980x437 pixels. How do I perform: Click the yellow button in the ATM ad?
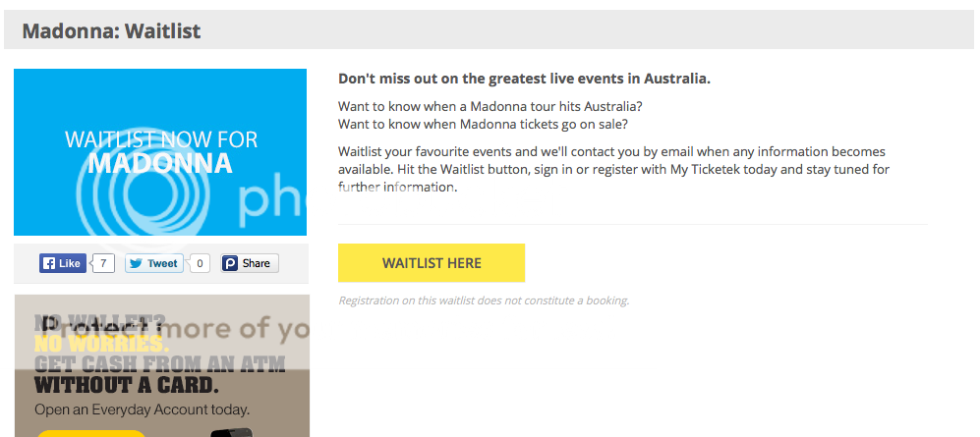click(90, 433)
